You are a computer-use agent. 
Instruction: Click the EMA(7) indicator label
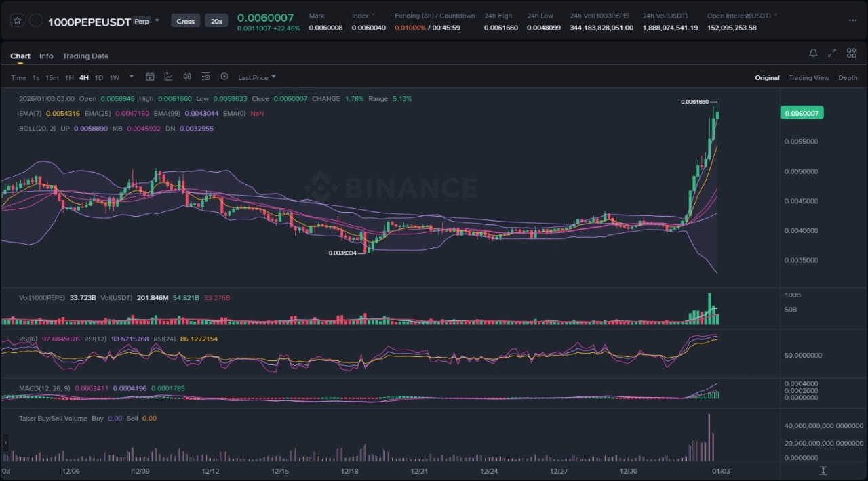[30, 113]
